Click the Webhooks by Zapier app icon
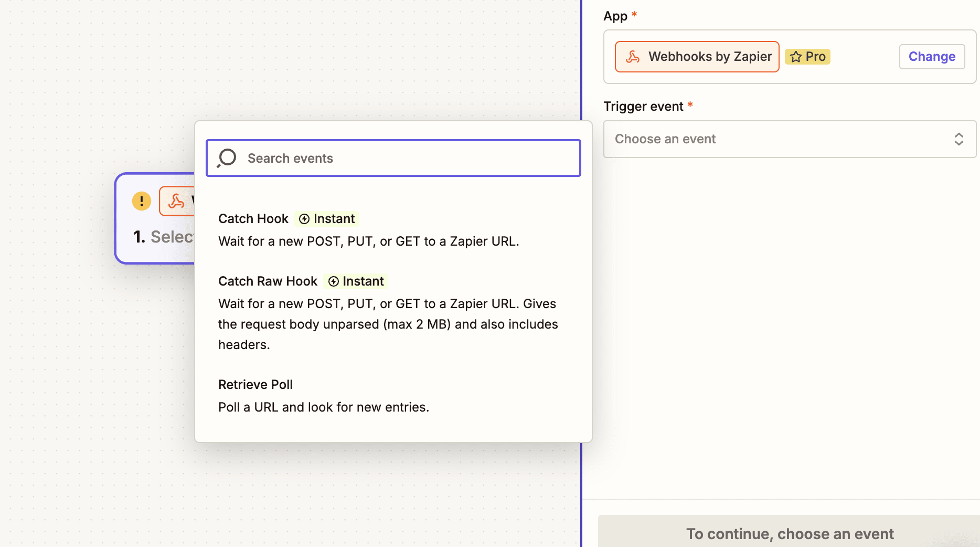Image resolution: width=980 pixels, height=547 pixels. coord(633,56)
